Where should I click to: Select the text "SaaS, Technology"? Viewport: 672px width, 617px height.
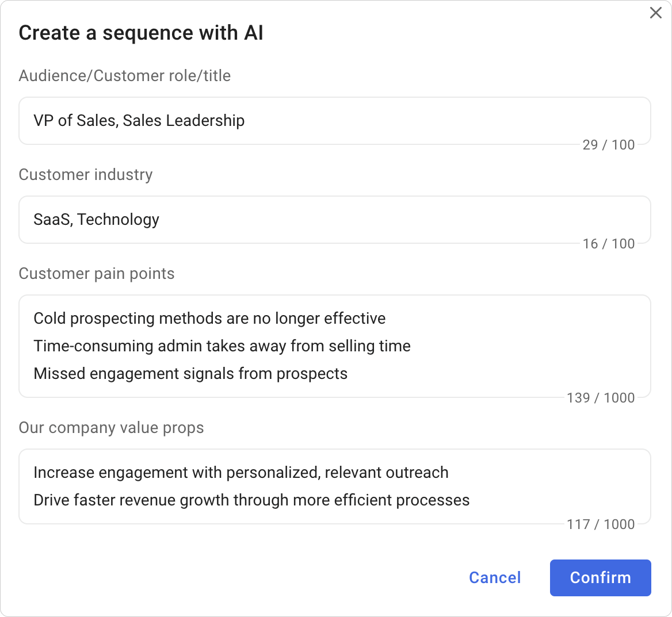click(96, 220)
